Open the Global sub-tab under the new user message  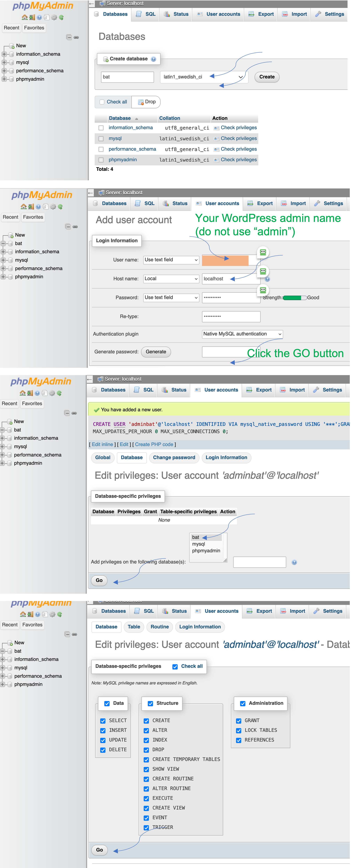[103, 458]
